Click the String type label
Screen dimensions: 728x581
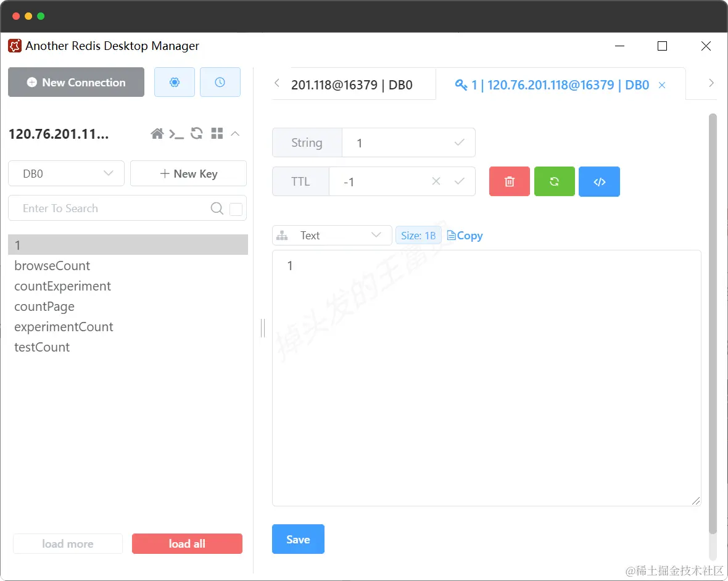pos(307,142)
